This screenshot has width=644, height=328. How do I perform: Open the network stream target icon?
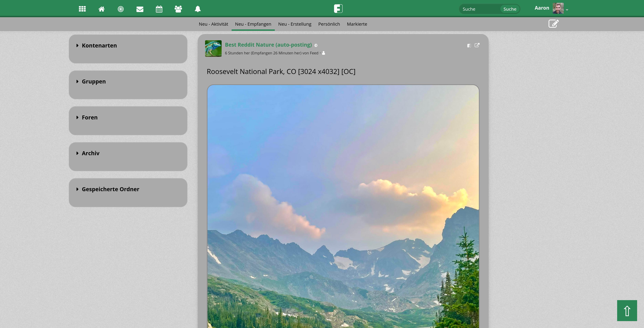(121, 9)
